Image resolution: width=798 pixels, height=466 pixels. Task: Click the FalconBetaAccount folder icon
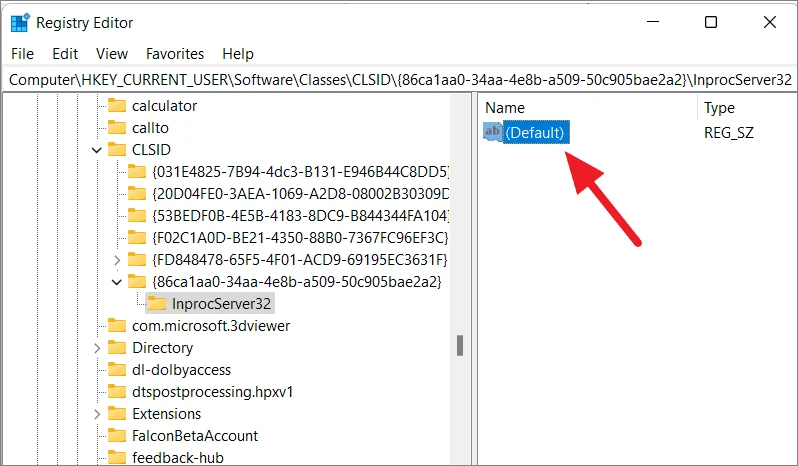click(117, 435)
